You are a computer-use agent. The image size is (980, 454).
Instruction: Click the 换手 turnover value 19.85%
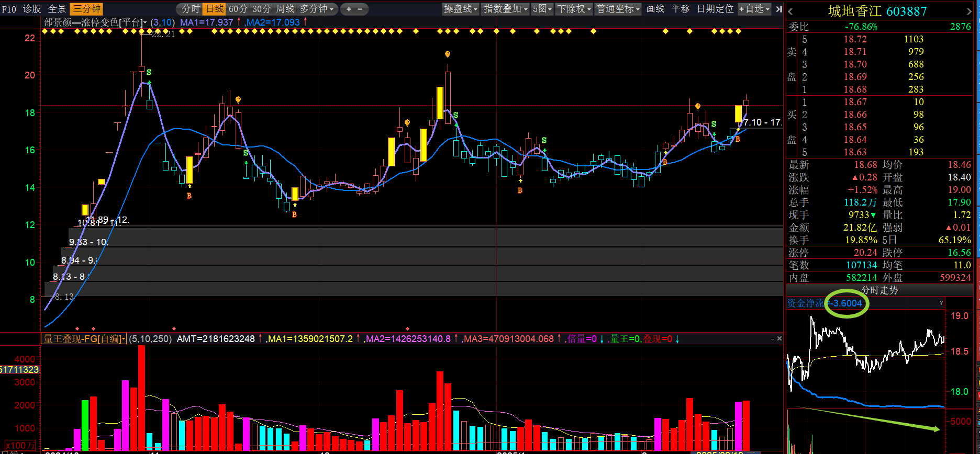point(861,240)
